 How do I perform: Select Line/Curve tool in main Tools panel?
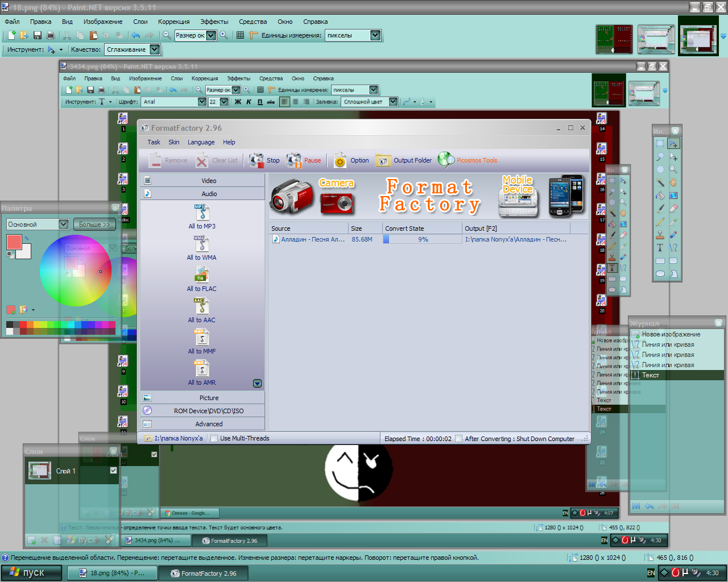(x=673, y=248)
